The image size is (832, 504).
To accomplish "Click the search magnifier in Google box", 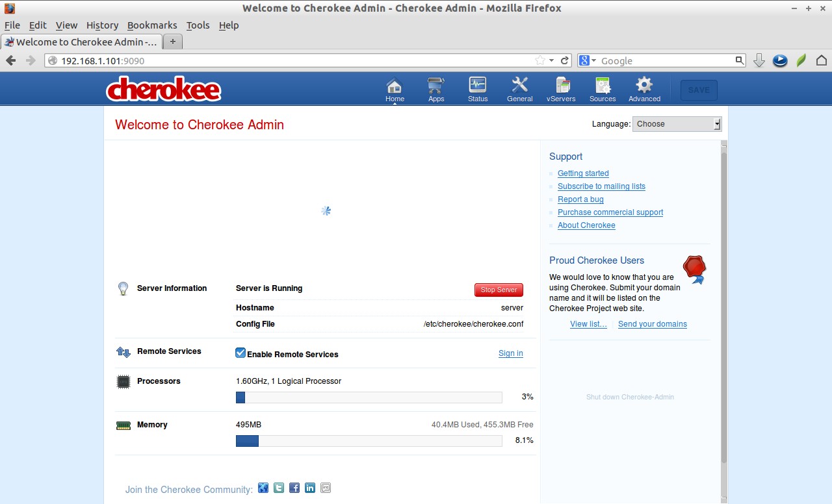I will click(x=740, y=60).
